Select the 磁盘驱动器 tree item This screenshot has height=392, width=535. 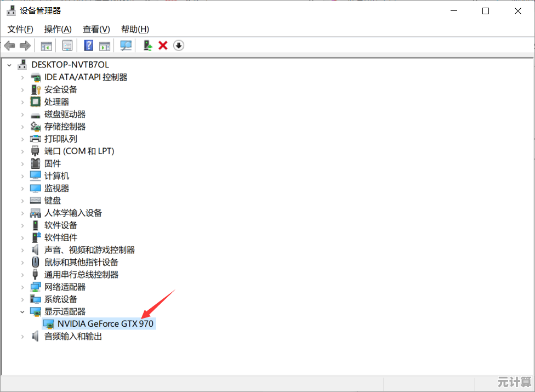coord(65,114)
